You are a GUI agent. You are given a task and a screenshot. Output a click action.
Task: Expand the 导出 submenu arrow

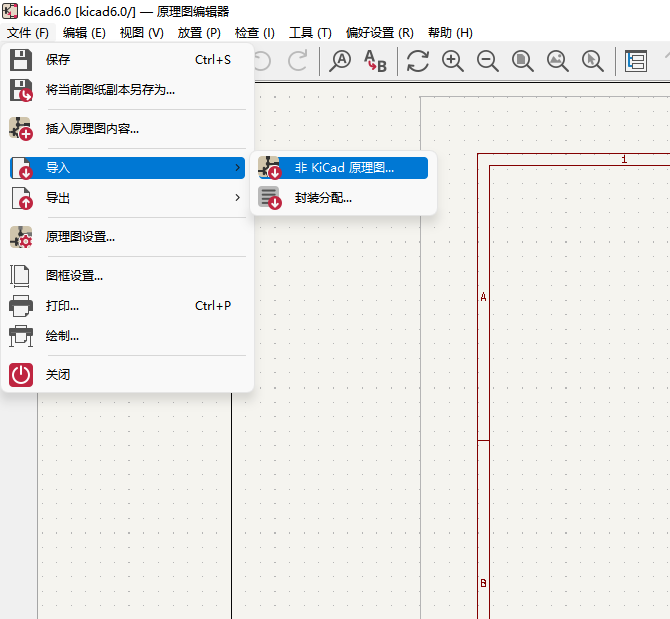pos(238,198)
